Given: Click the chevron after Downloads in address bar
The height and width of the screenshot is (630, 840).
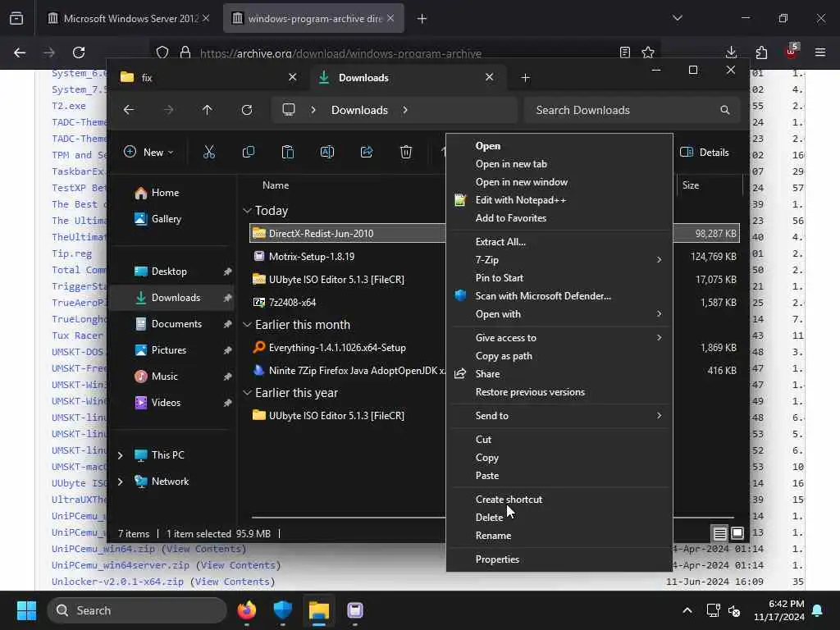Looking at the screenshot, I should [405, 110].
